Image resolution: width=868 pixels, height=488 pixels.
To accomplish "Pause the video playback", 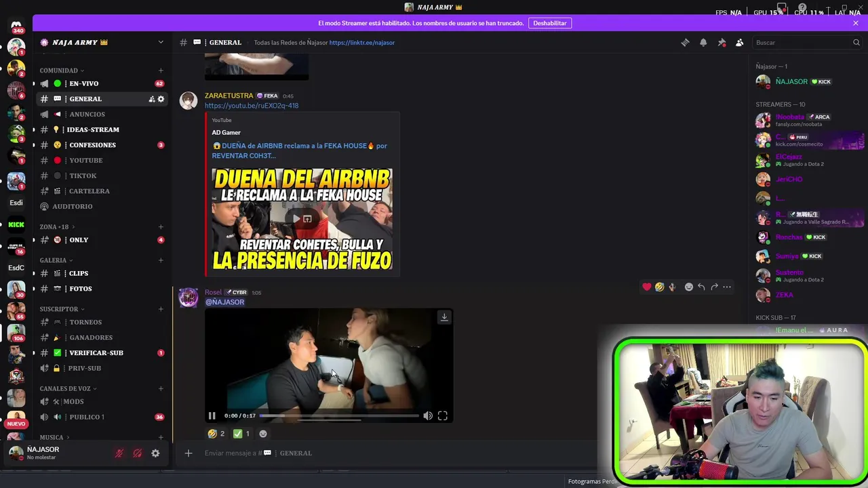I will click(212, 415).
